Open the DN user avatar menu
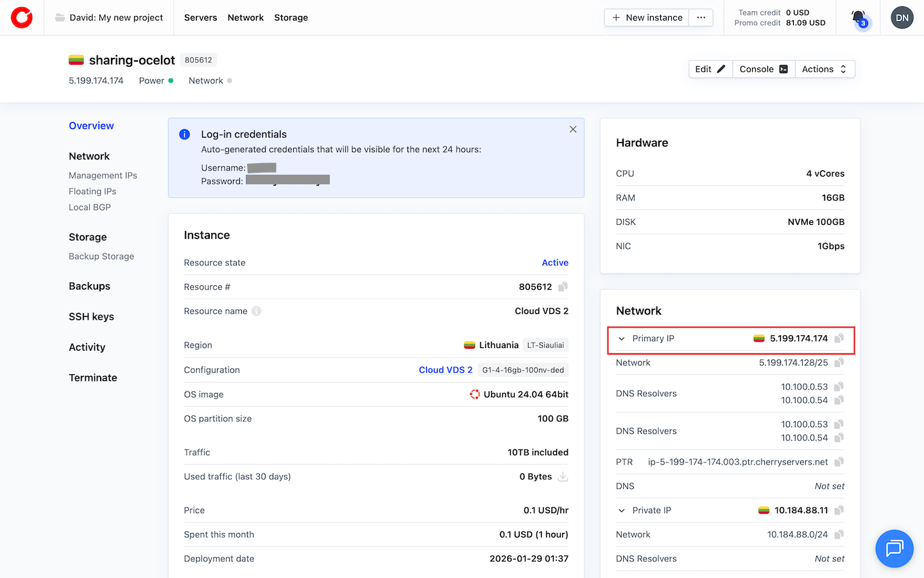 [x=902, y=17]
